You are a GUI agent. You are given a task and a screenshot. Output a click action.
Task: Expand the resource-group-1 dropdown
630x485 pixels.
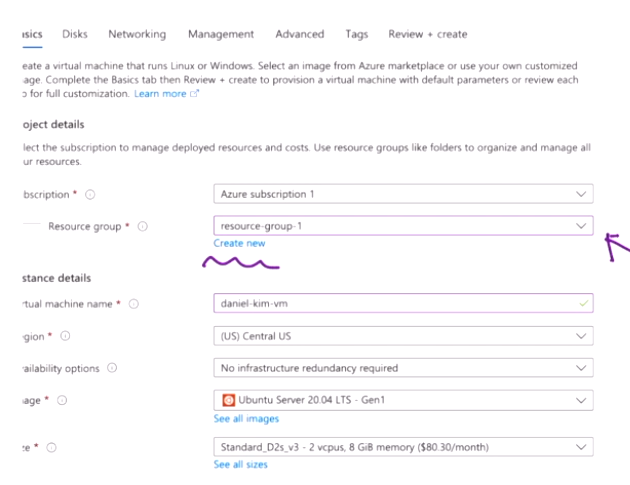click(403, 226)
